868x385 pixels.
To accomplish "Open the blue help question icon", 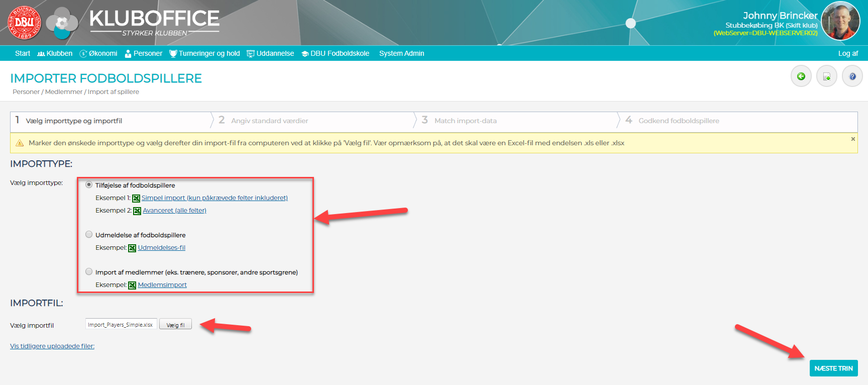I will [852, 76].
